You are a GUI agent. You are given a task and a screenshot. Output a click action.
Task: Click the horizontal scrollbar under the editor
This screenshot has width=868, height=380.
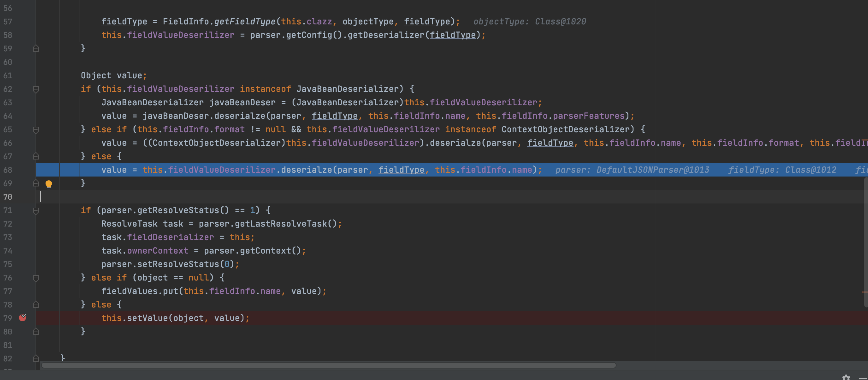[x=328, y=365]
